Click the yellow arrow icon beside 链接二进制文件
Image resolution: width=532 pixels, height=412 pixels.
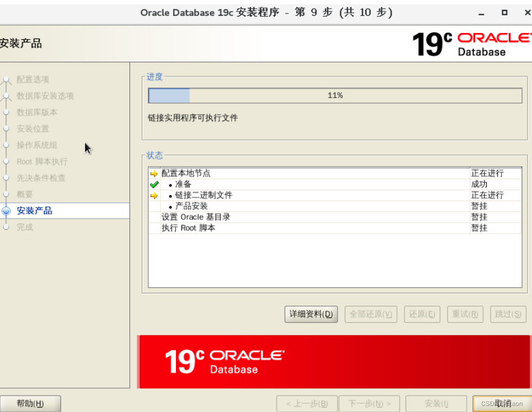coord(154,196)
